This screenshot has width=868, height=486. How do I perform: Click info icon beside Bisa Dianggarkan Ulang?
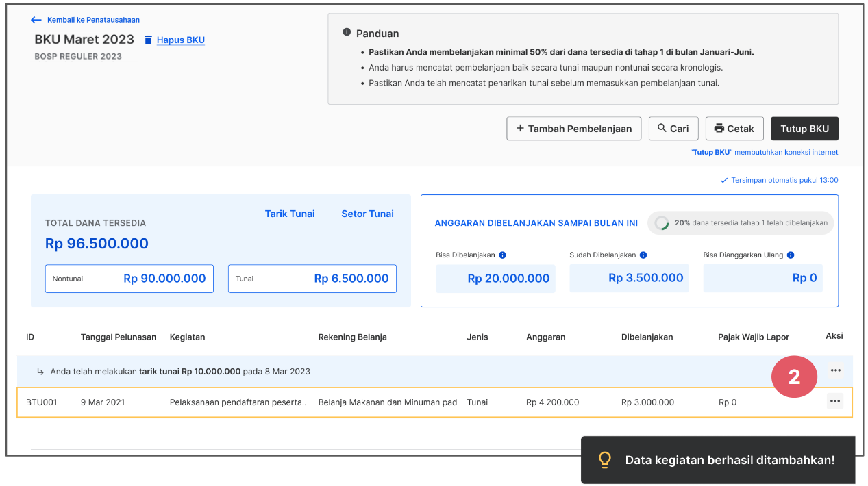pos(790,255)
